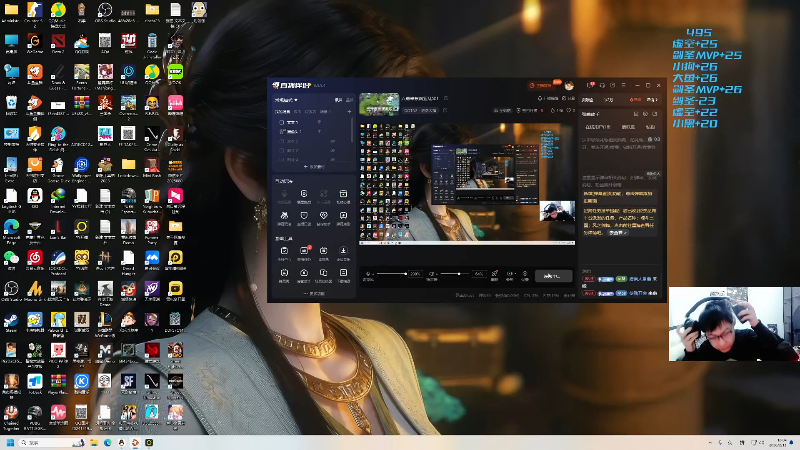Click the orange button in title bar
Viewport: 800px width, 450px height.
click(x=541, y=85)
